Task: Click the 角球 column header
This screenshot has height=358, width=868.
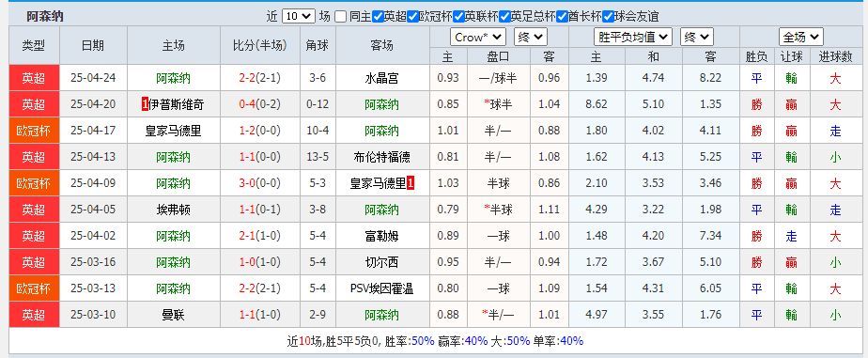Action: pos(318,45)
